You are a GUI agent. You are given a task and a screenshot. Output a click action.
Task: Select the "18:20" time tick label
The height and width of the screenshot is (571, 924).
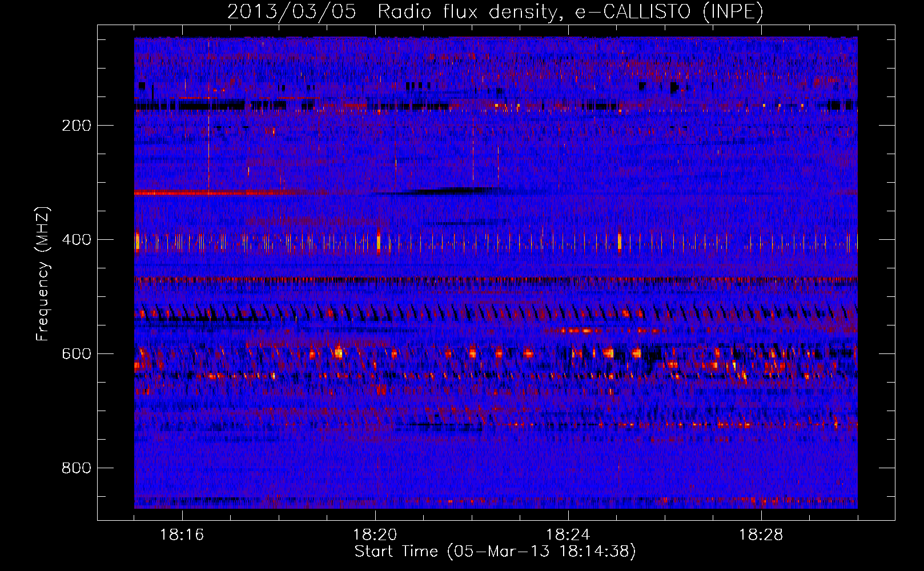tap(375, 535)
